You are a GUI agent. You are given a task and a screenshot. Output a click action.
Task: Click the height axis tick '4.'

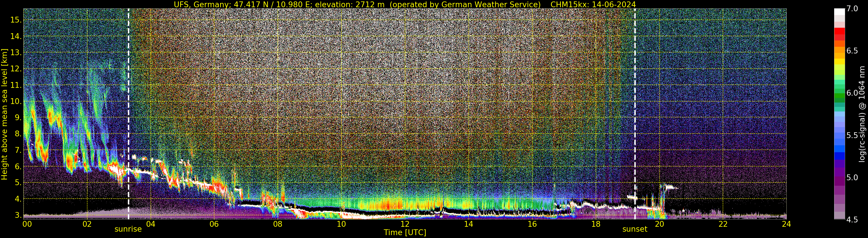tap(18, 199)
